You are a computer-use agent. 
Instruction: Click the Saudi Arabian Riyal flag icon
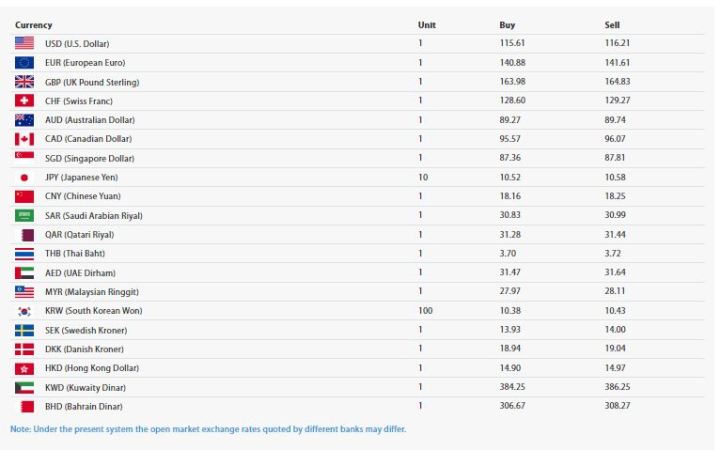[x=25, y=215]
